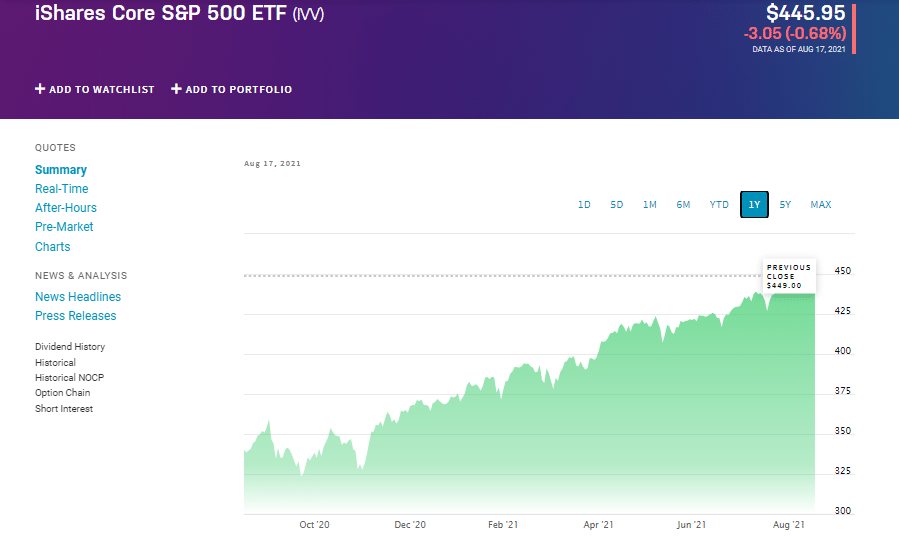Click the plus icon before Add to Portfolio
The height and width of the screenshot is (538, 899).
(176, 89)
